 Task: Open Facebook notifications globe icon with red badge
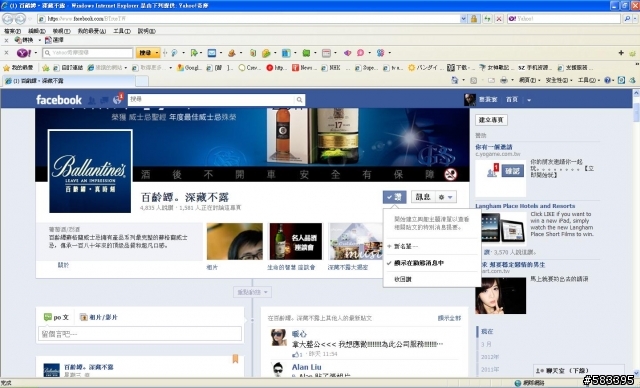pos(117,99)
